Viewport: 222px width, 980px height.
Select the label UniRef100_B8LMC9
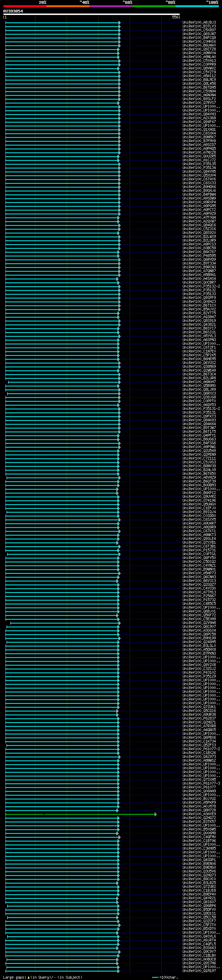pos(199,80)
